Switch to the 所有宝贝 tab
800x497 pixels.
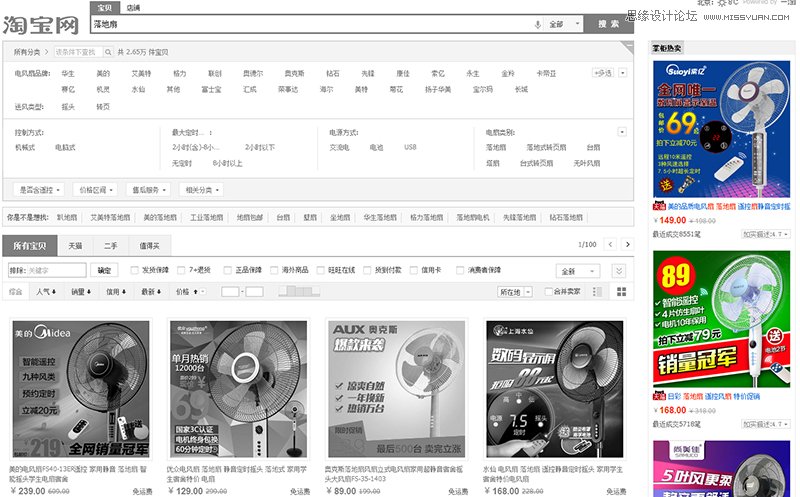coord(30,245)
